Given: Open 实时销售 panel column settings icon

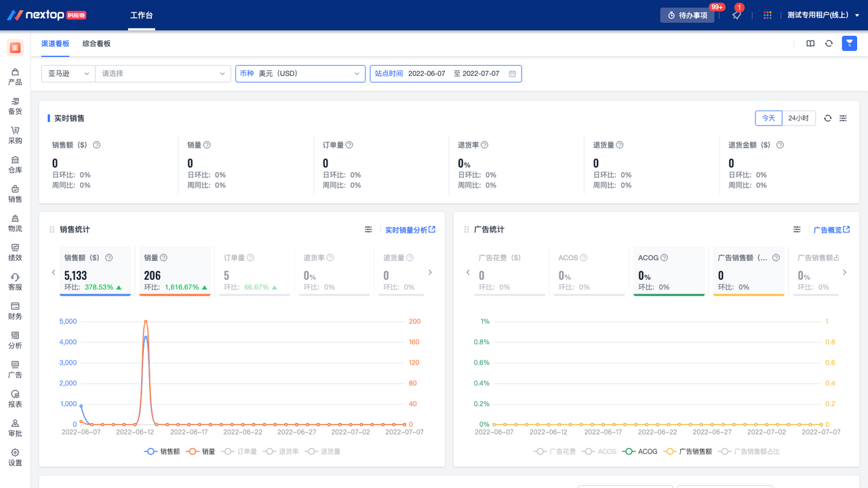Looking at the screenshot, I should 843,118.
